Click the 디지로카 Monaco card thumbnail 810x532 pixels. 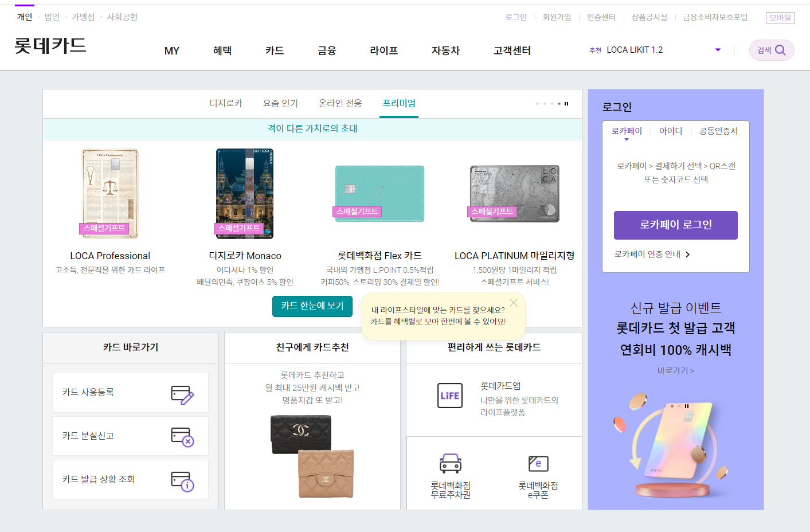(x=245, y=194)
